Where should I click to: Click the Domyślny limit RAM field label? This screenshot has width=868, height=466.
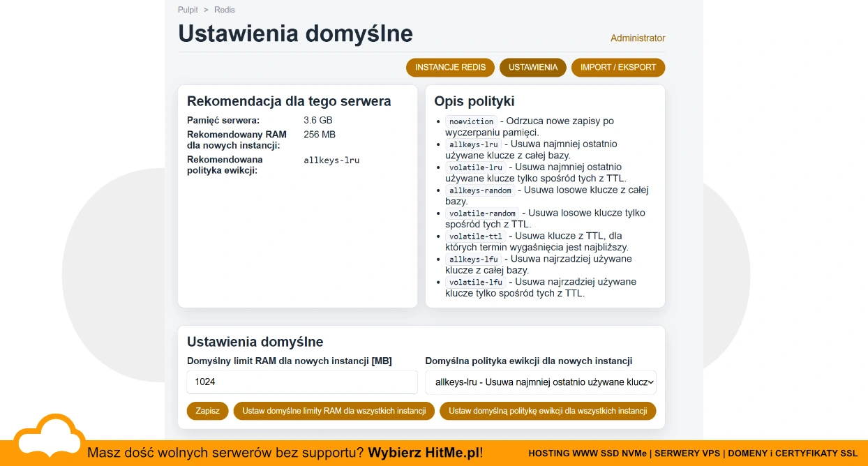pos(290,361)
